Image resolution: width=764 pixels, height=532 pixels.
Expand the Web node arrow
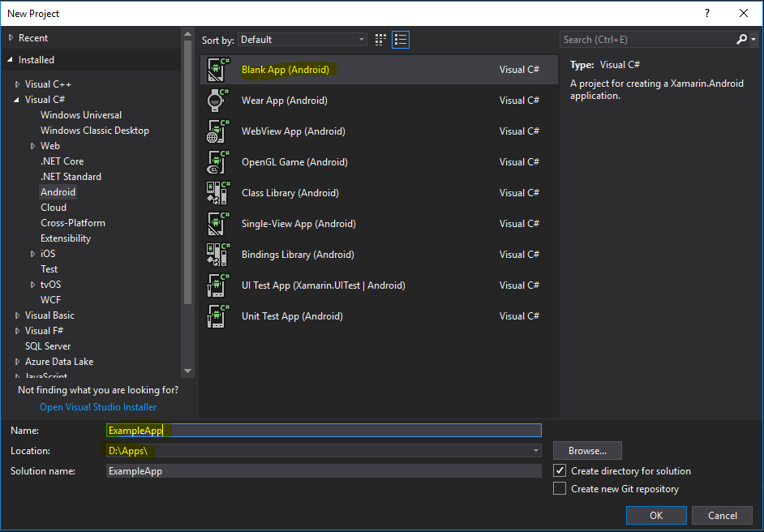point(33,146)
